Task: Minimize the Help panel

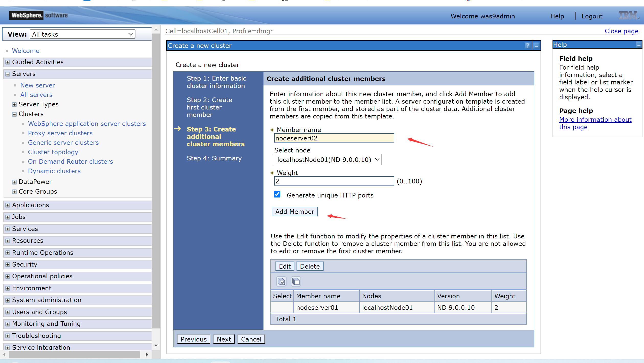Action: pos(639,45)
